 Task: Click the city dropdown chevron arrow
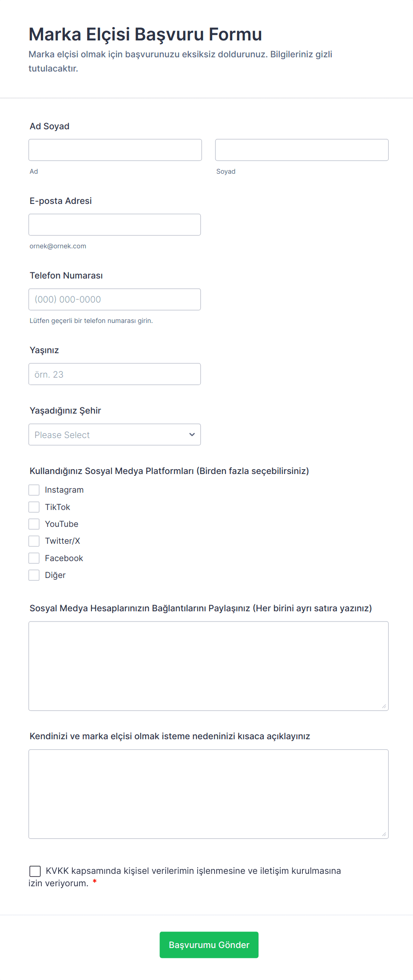(192, 434)
